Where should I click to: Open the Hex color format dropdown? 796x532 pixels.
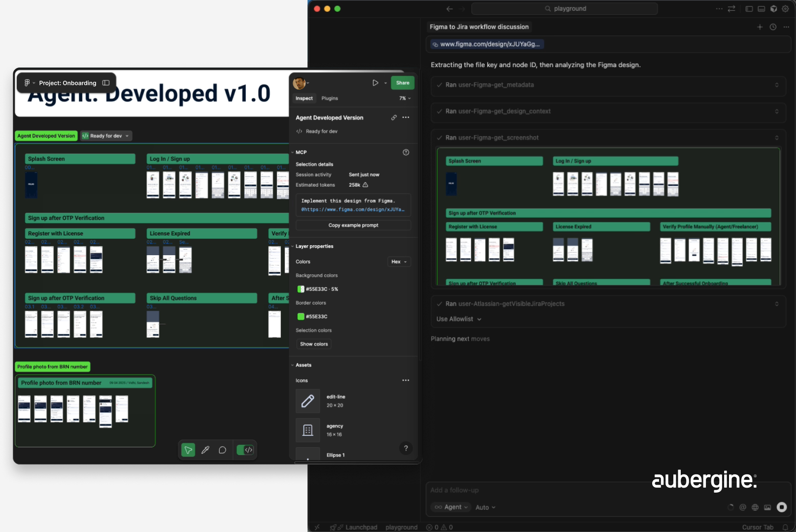[399, 262]
